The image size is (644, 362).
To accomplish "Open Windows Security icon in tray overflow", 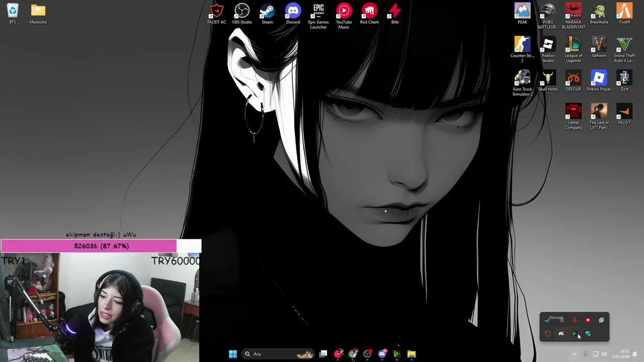I will [x=588, y=333].
